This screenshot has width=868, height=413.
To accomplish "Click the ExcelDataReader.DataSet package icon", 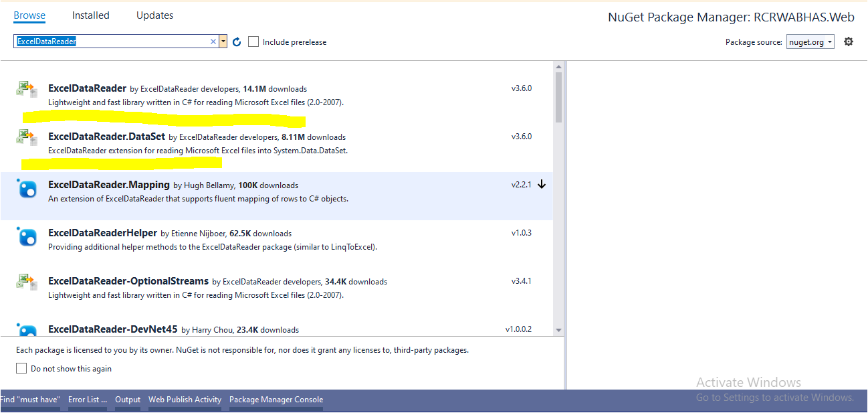I will pyautogui.click(x=27, y=137).
